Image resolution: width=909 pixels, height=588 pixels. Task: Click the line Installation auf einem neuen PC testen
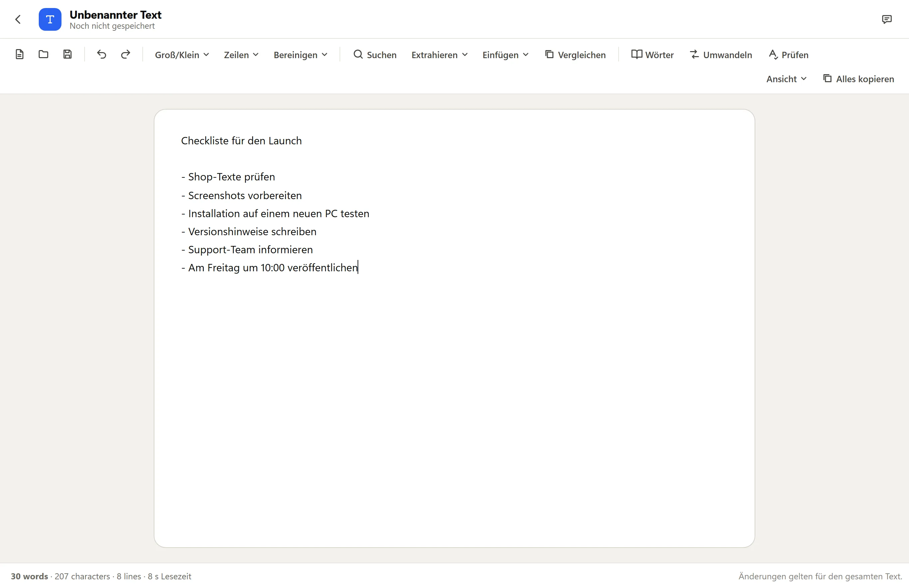point(275,214)
